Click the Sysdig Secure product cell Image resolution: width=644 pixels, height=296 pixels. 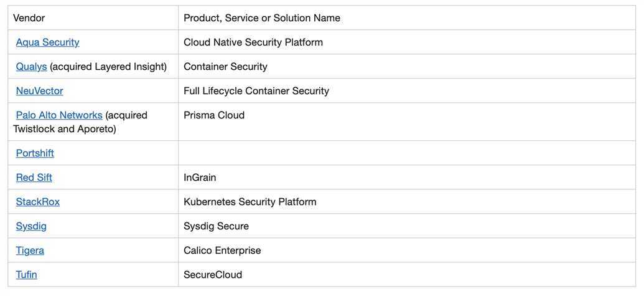[407, 226]
